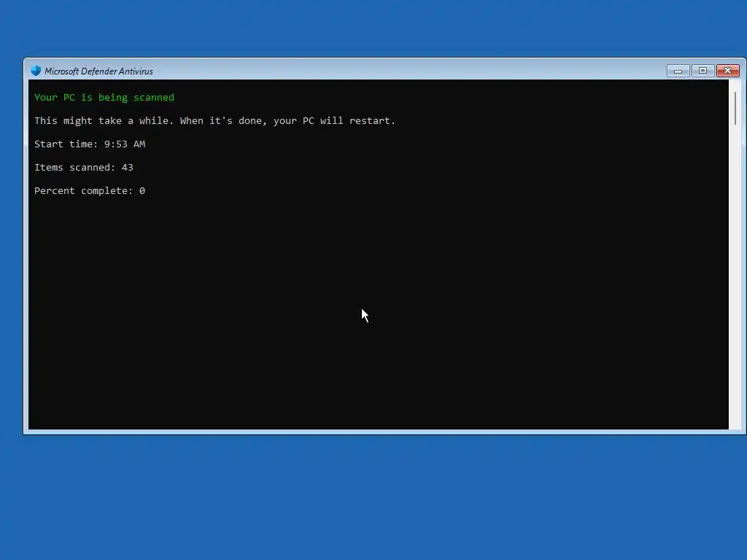This screenshot has width=747, height=560.
Task: Close the Microsoft Defender Antivirus window
Action: tap(727, 71)
